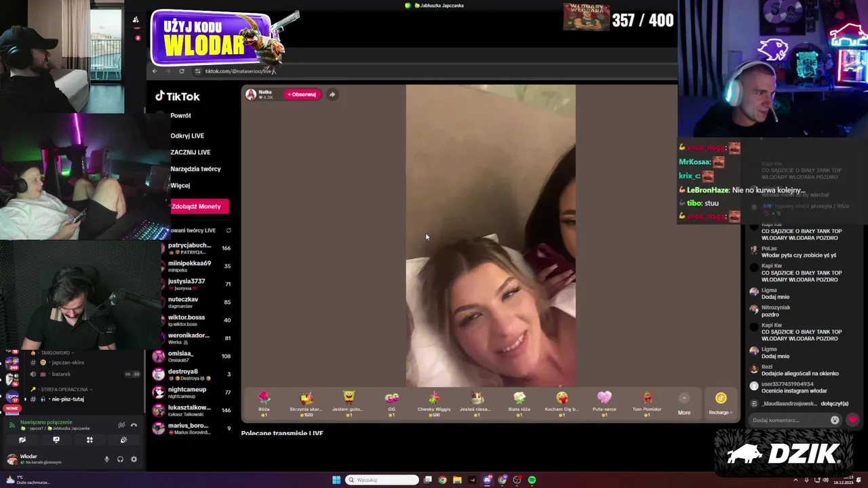Open weronikador LIVE creator row
868x488 pixels.
point(192,338)
